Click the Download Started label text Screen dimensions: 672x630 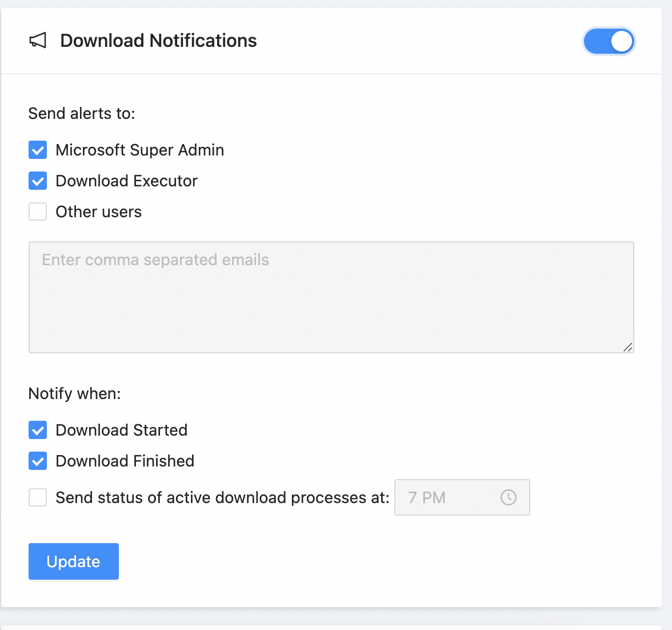pyautogui.click(x=121, y=430)
